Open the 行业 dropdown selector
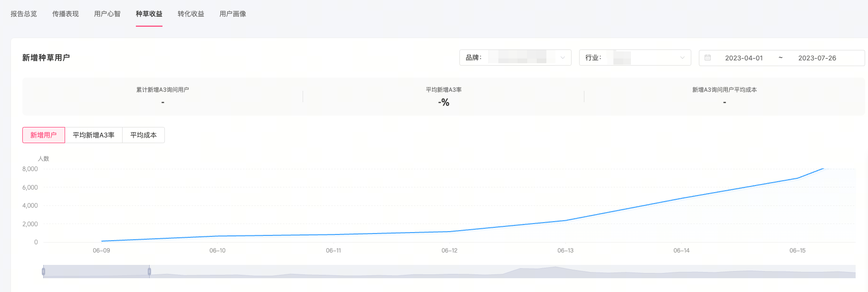The image size is (868, 292). (635, 58)
